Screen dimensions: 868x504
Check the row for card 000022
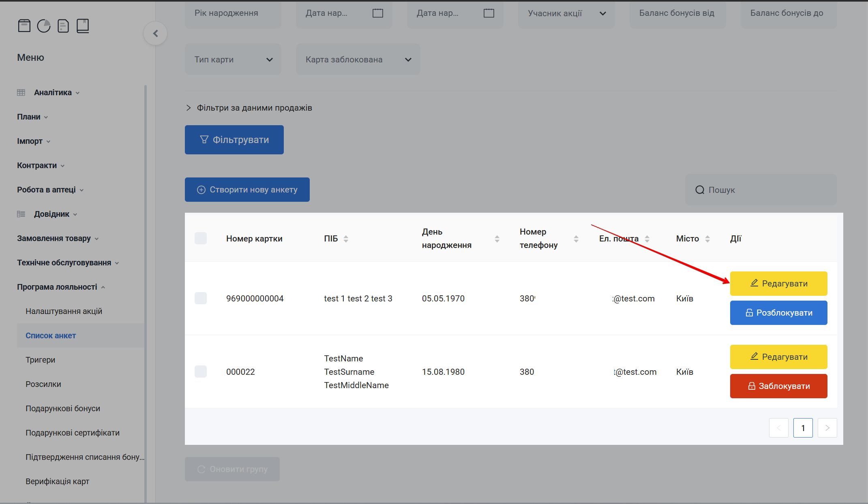point(201,372)
